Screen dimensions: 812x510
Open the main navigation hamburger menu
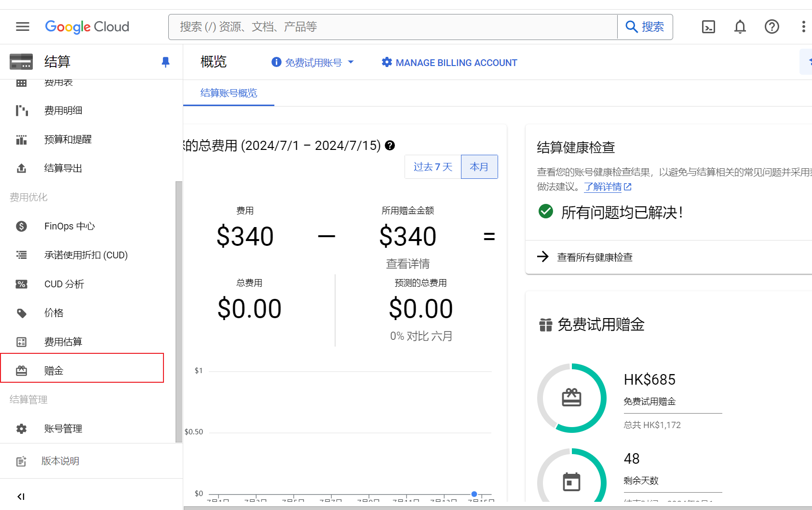(23, 27)
